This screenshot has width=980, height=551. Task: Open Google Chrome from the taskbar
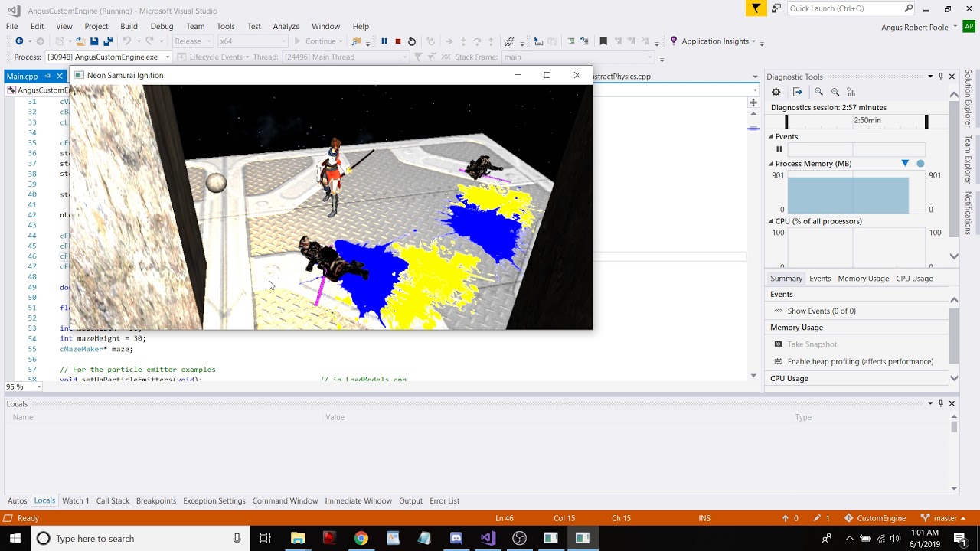361,538
